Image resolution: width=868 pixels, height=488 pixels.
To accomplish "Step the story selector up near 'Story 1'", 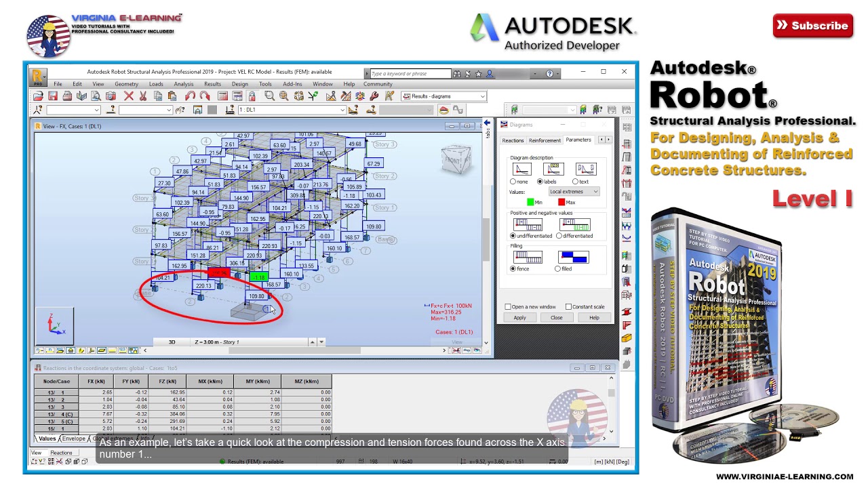I will point(313,342).
